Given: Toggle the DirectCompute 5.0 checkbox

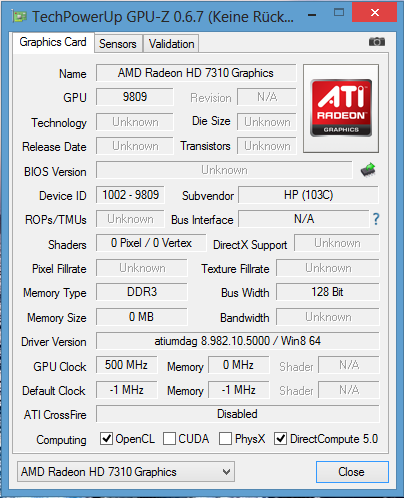Looking at the screenshot, I should point(280,439).
